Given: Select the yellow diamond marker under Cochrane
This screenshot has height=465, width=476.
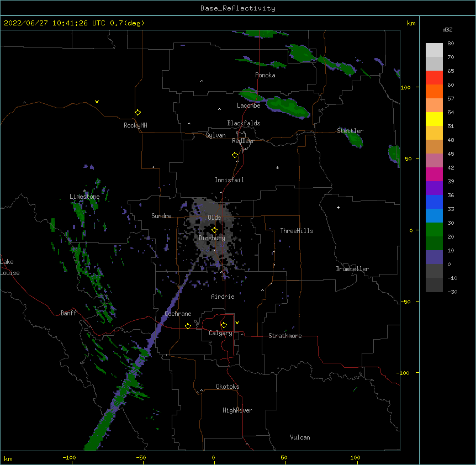Looking at the screenshot, I should tap(188, 326).
